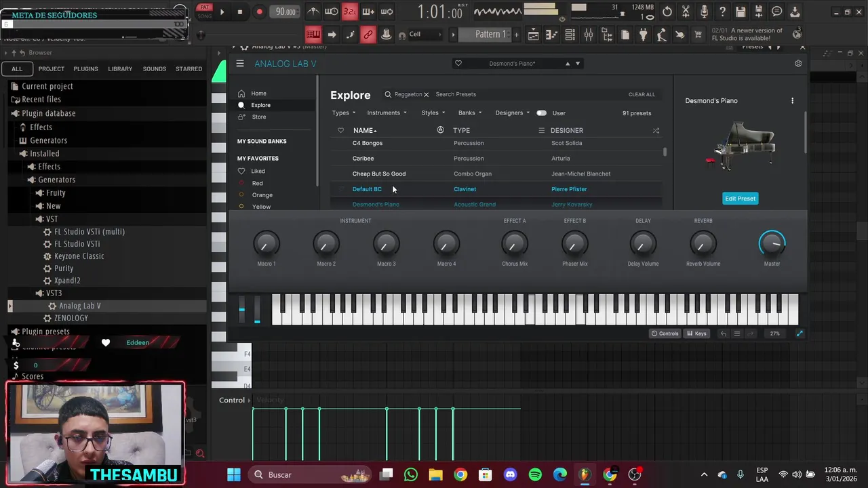Open Analog Lab V settings gear
The height and width of the screenshot is (488, 868).
click(x=798, y=64)
